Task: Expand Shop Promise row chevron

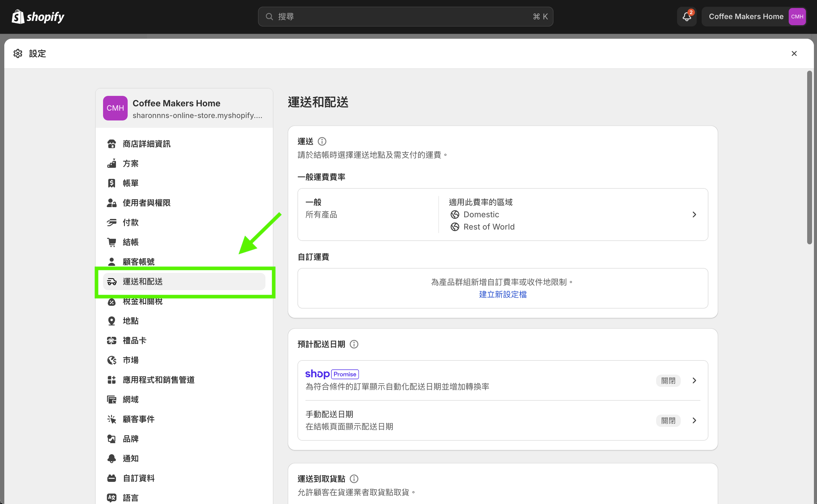Action: click(x=694, y=381)
